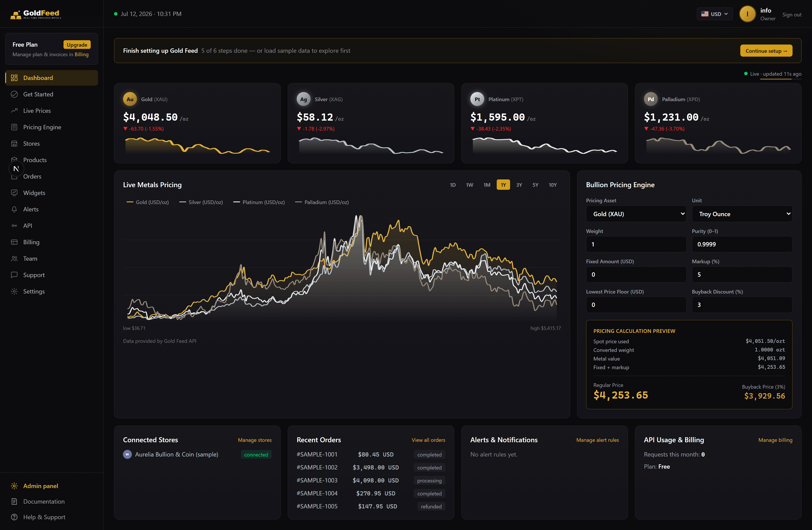Viewport: 812px width, 530px height.
Task: Click the Alerts bell icon
Action: (x=14, y=209)
